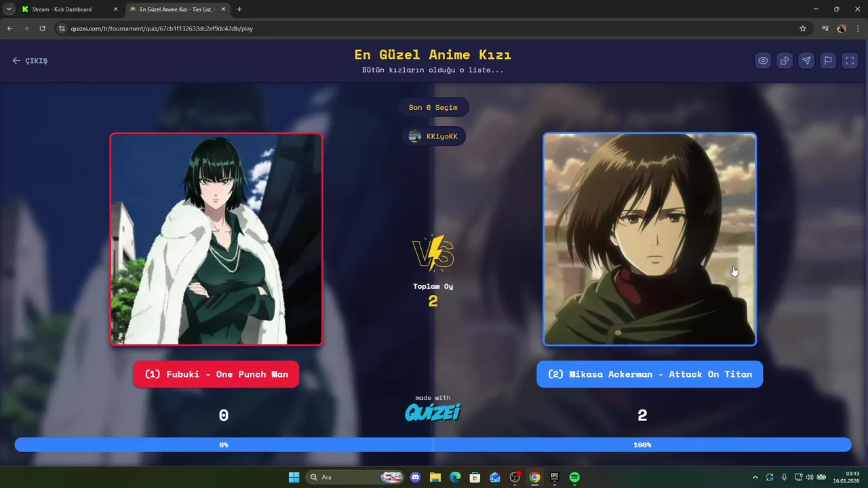This screenshot has width=868, height=488.
Task: Click the Toplam Oy total votes label
Action: click(433, 286)
